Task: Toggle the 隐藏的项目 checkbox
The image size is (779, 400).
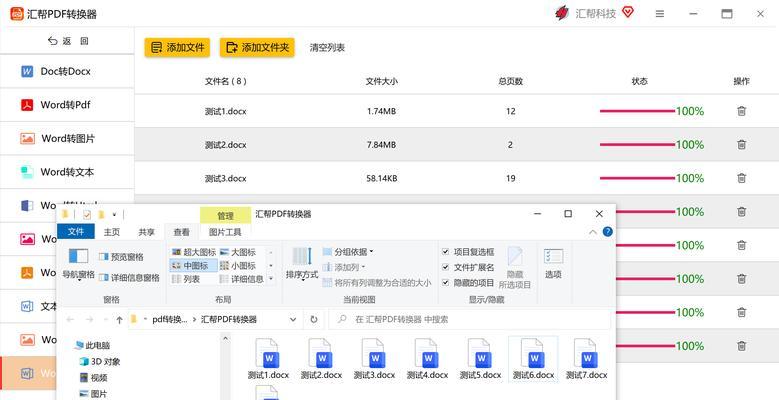Action: 446,283
